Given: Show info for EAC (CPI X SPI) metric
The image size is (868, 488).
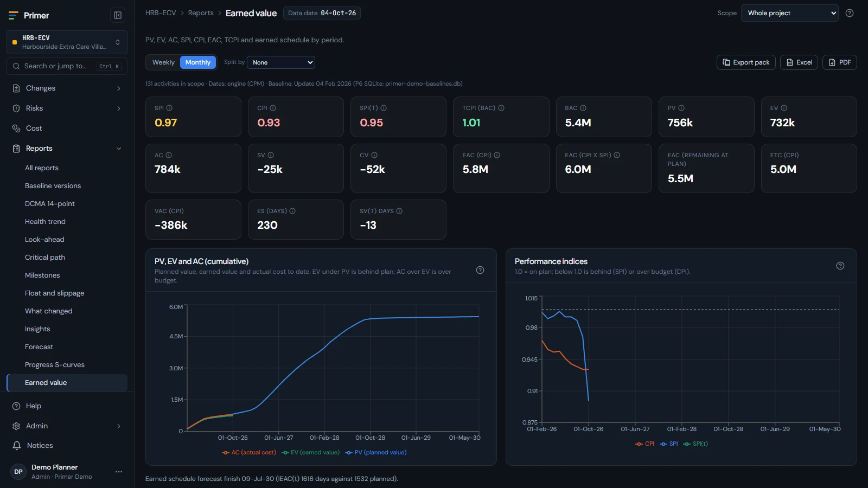Looking at the screenshot, I should 617,155.
